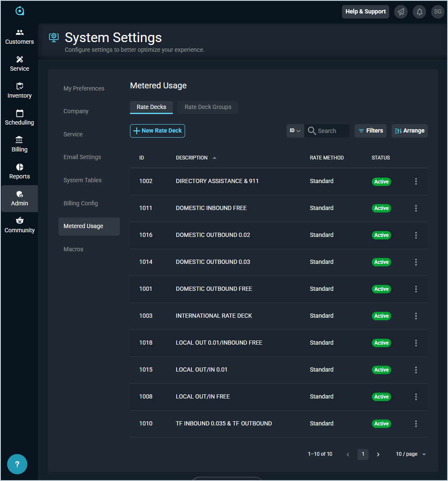Click the paper plane icon in header
The height and width of the screenshot is (481, 448).
(x=401, y=12)
